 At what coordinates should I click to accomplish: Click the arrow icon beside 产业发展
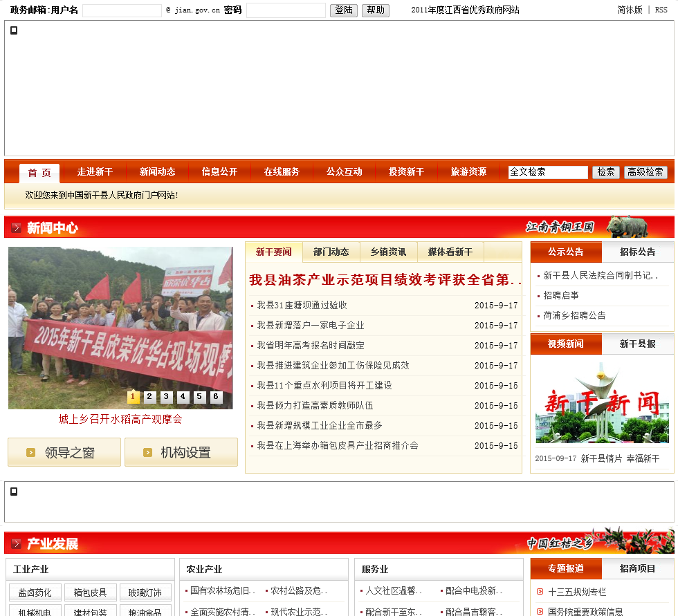tap(17, 544)
